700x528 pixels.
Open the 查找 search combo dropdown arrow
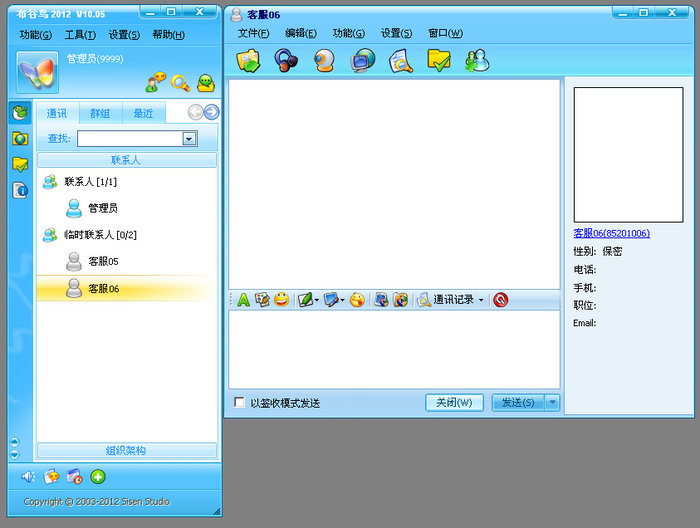tap(189, 139)
